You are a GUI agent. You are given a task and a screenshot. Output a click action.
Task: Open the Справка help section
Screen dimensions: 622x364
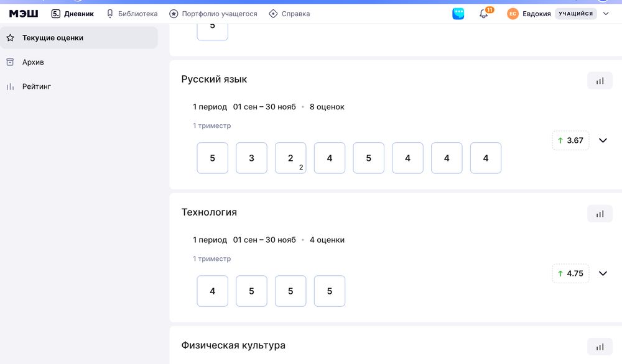coord(289,14)
